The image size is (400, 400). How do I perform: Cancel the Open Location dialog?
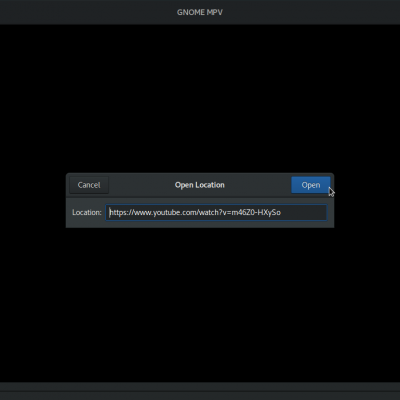click(x=89, y=185)
